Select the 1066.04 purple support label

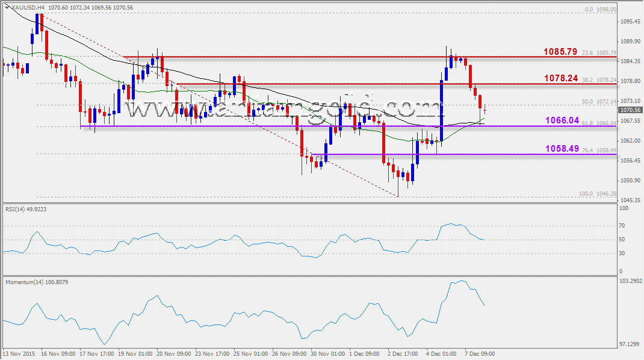(x=562, y=121)
